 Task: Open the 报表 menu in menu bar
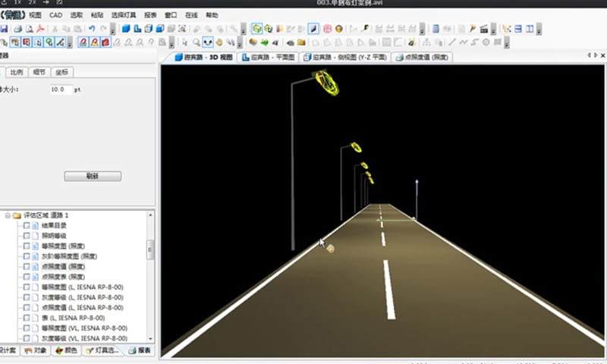coord(150,15)
